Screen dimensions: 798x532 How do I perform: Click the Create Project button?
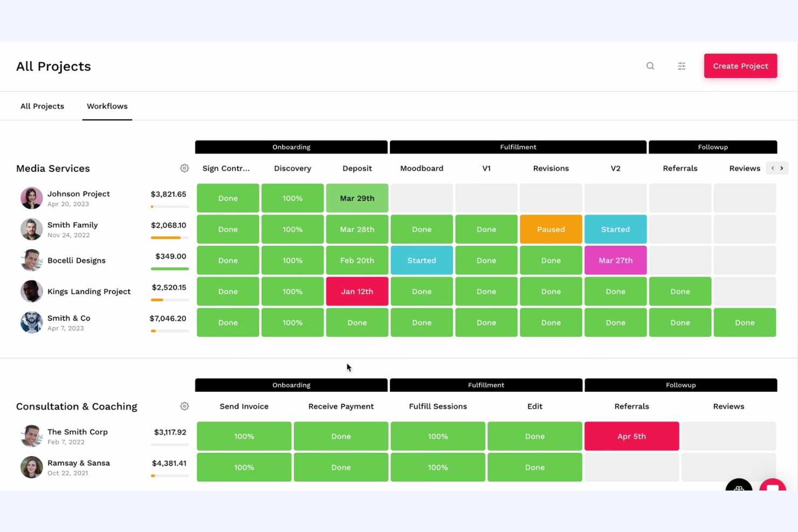740,66
